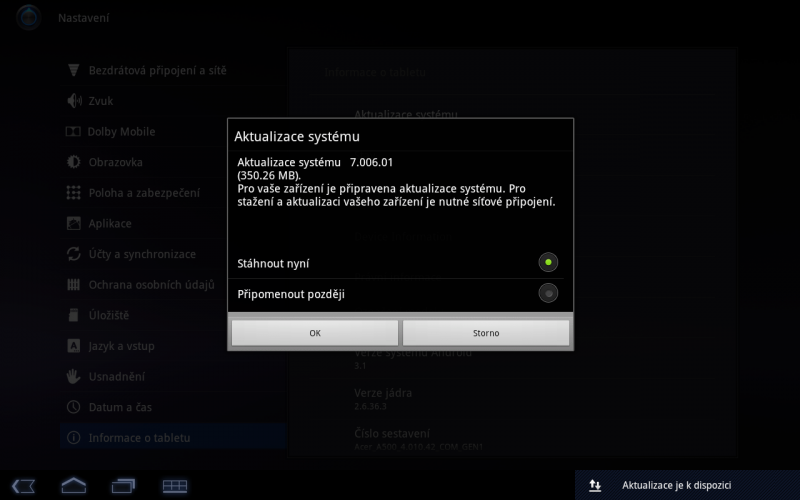Tap the clock icon beside Datum a čas
Image resolution: width=800 pixels, height=500 pixels.
[x=73, y=407]
